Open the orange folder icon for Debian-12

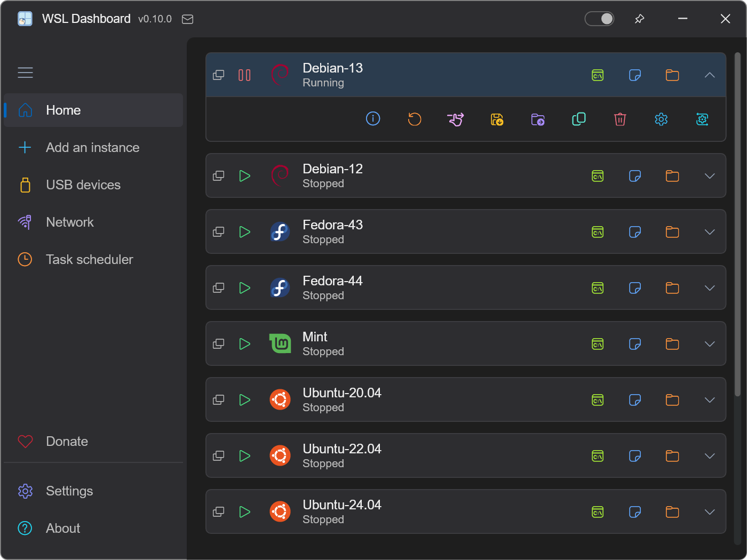pos(672,176)
